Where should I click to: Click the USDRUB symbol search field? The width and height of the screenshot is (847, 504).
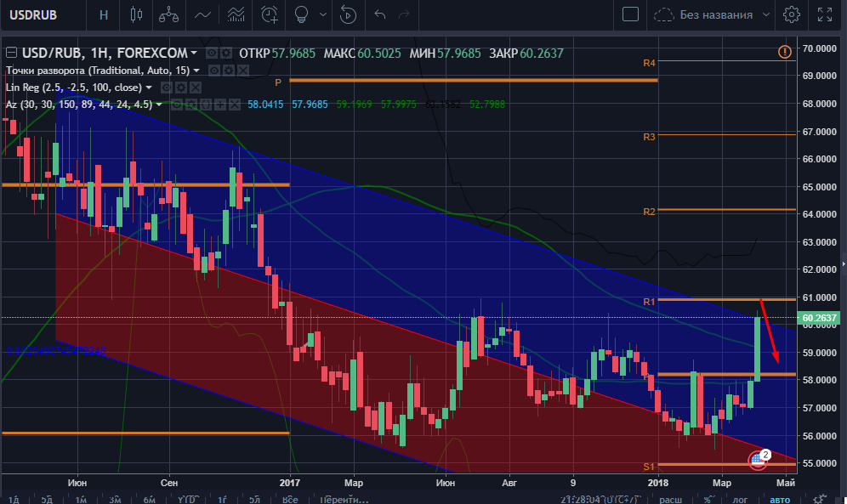43,14
